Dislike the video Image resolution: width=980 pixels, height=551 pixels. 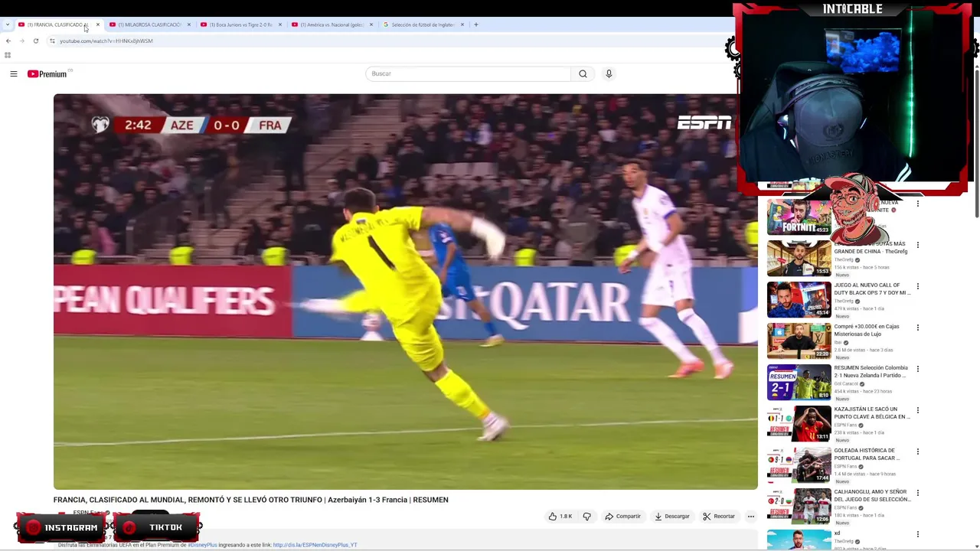point(586,517)
